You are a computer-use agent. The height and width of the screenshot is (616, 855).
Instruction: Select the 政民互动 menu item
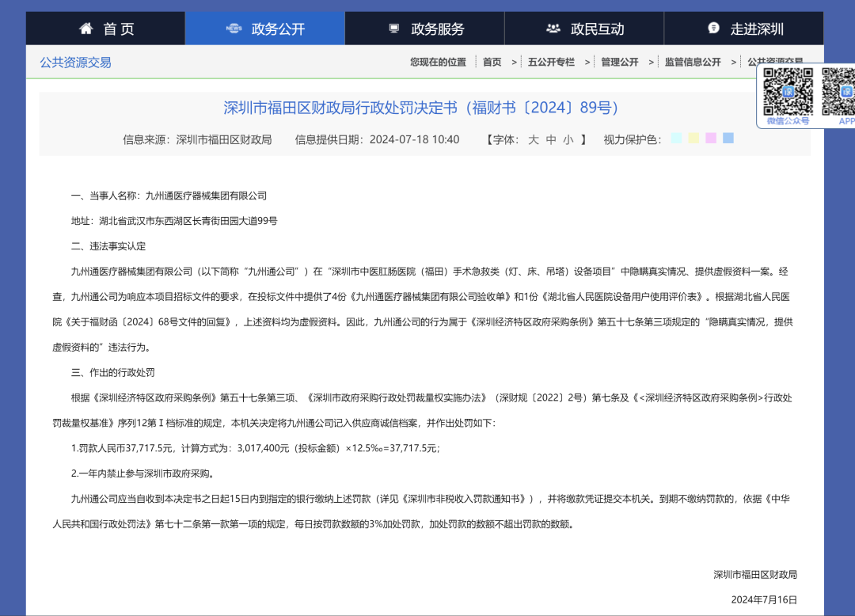point(597,29)
